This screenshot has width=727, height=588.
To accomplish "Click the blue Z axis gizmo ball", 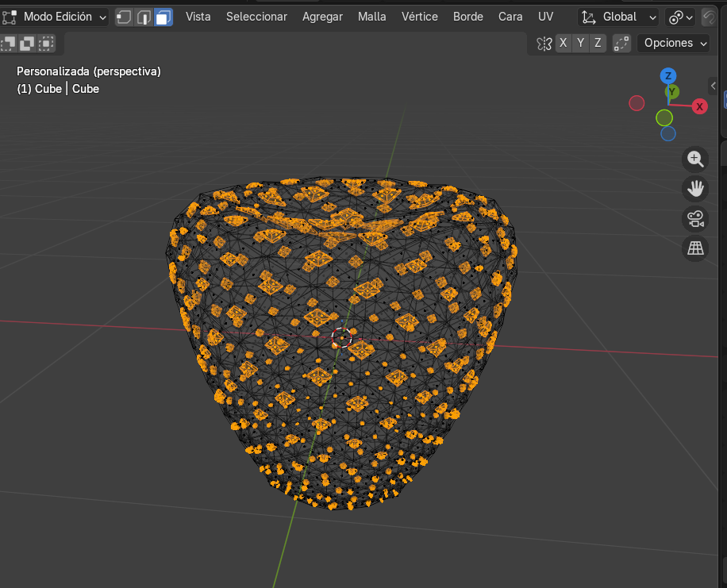I will (x=668, y=76).
